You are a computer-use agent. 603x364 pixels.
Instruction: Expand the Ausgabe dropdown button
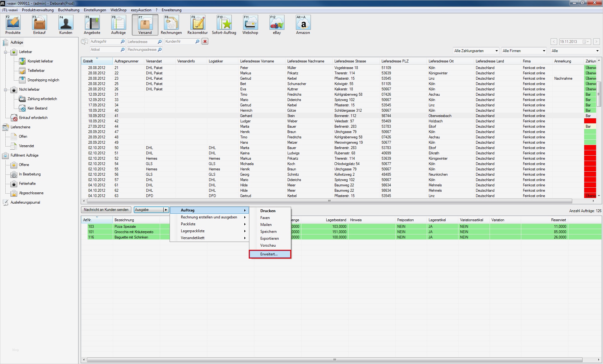[x=166, y=210]
